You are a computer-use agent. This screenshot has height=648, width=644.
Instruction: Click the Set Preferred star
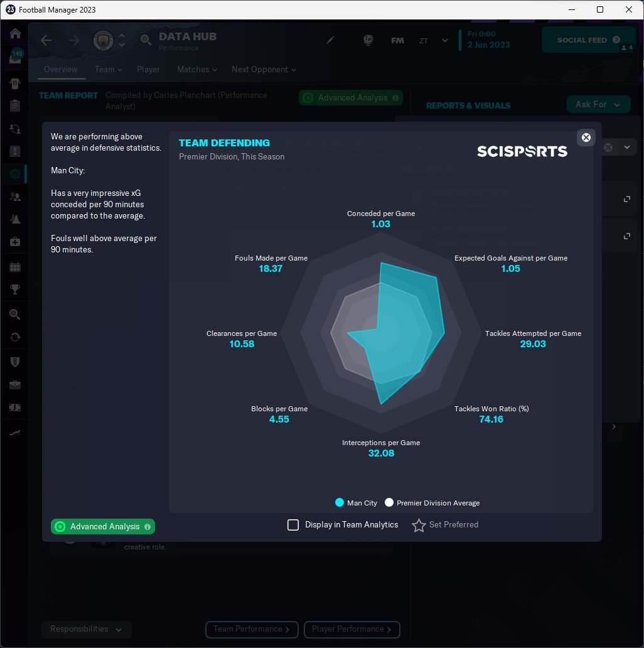[x=419, y=526]
